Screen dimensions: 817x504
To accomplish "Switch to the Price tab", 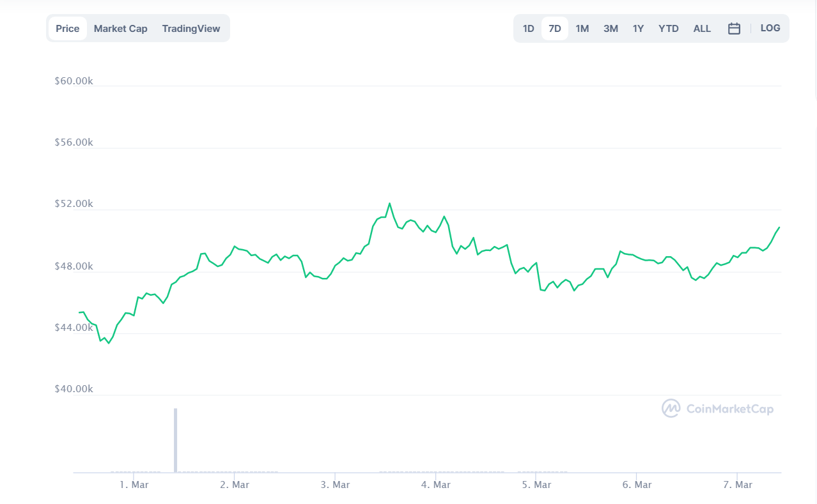I will pyautogui.click(x=68, y=29).
